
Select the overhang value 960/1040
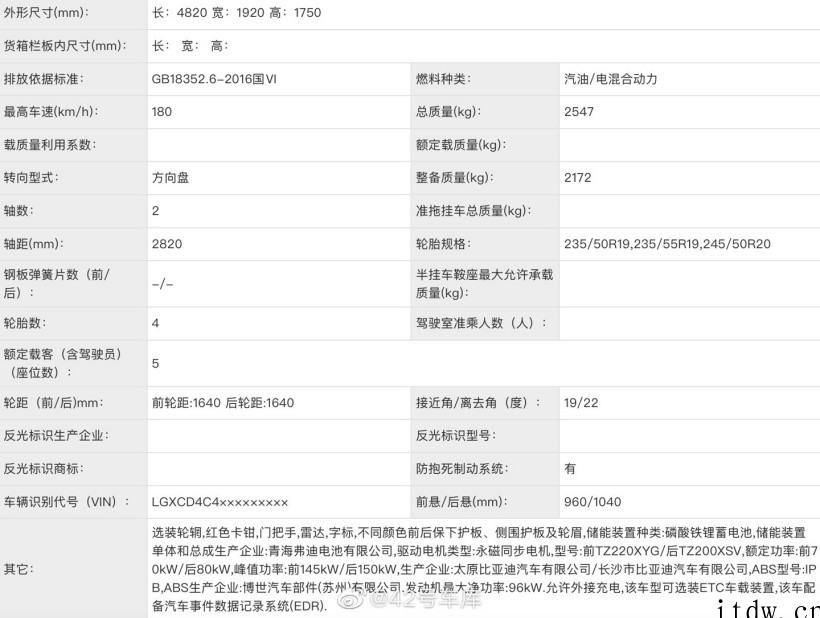point(593,502)
